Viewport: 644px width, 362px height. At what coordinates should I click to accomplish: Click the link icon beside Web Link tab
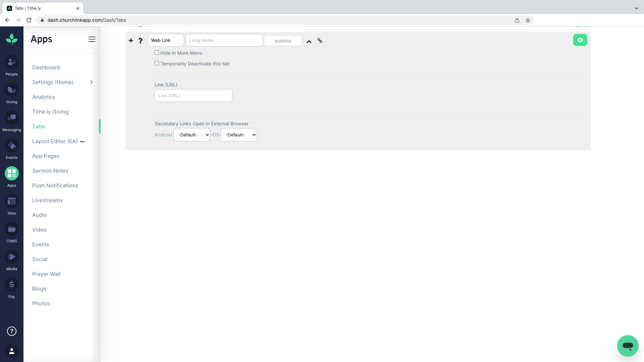[320, 41]
